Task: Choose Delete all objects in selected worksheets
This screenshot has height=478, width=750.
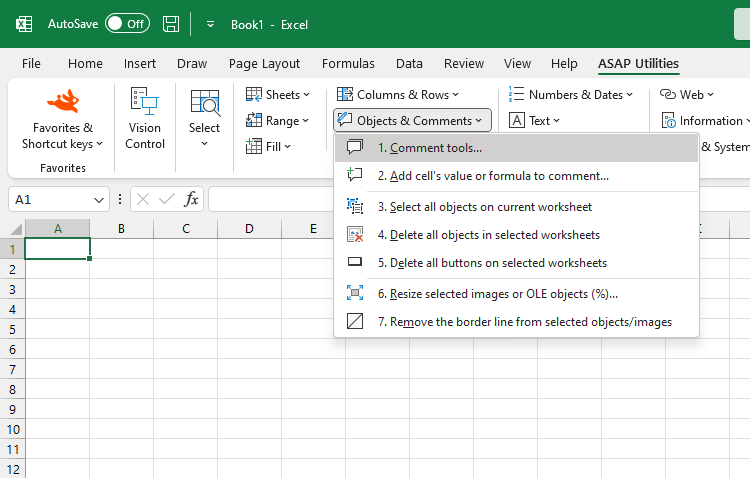Action: 516,235
